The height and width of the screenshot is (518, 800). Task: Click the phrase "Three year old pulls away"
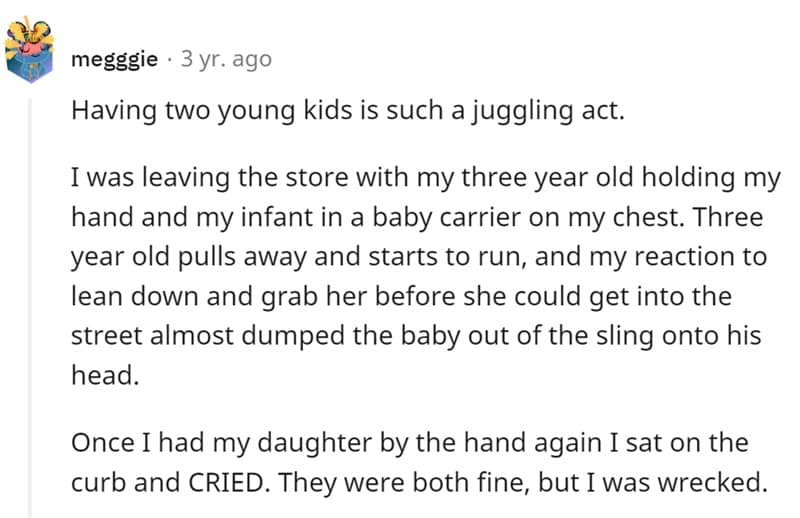(x=200, y=256)
